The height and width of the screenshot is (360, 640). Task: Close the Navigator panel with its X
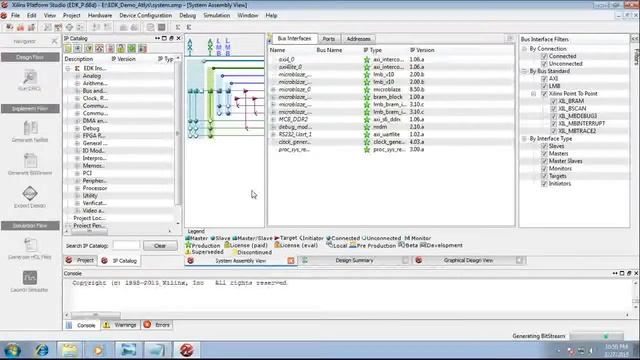click(x=54, y=41)
